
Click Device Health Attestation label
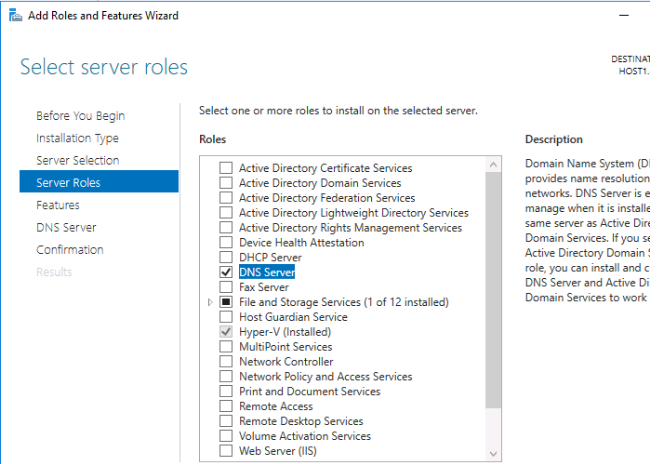point(302,243)
